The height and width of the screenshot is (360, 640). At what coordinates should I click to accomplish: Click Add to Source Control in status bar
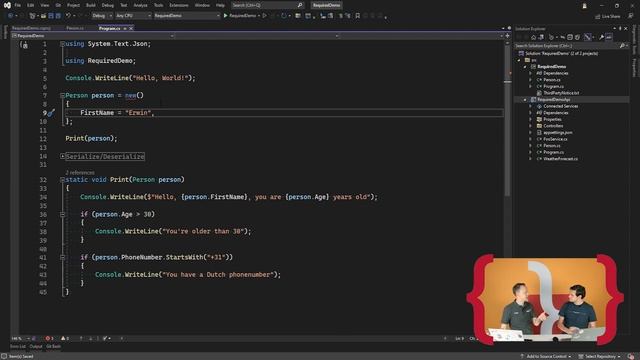point(546,356)
